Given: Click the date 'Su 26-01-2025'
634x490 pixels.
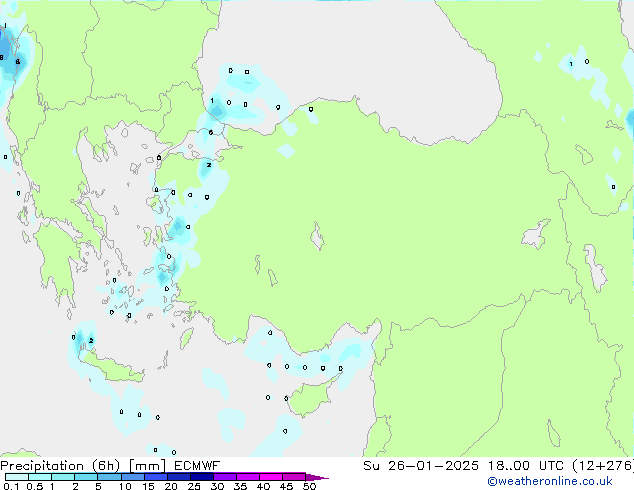Looking at the screenshot, I should 421,466.
